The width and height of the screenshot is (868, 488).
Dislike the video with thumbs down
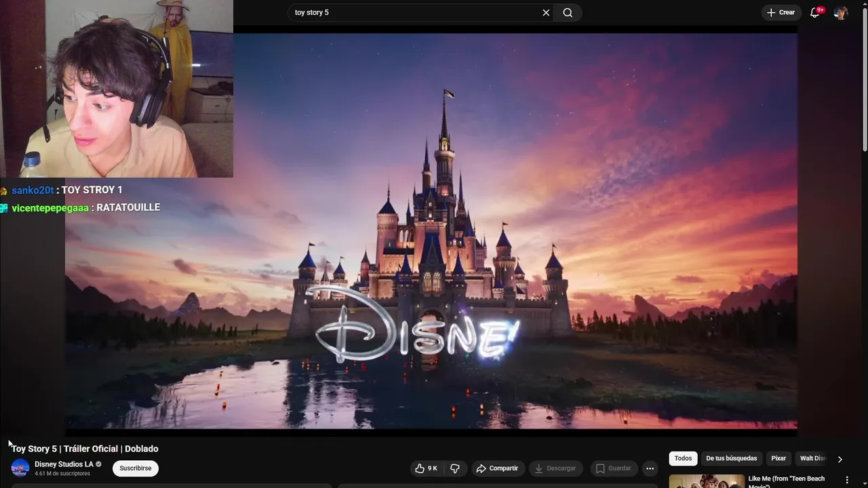click(455, 468)
